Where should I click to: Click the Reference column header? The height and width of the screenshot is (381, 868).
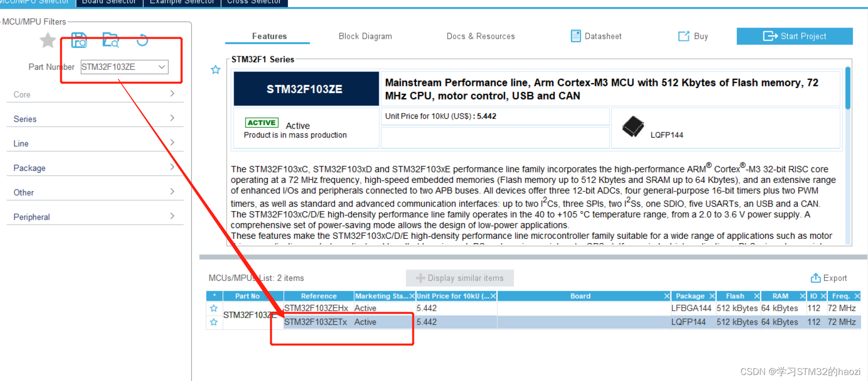318,296
